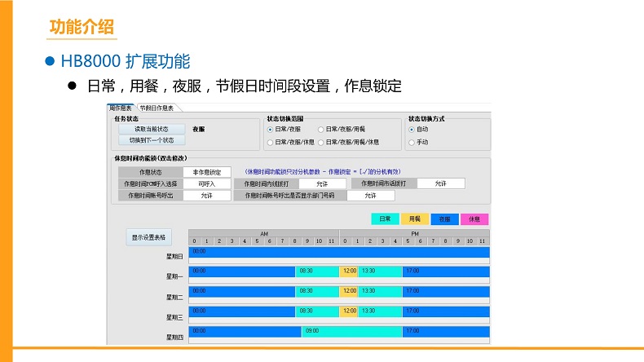Image resolution: width=644 pixels, height=362 pixels.
Task: Click the AM header in time grid
Action: 264,233
